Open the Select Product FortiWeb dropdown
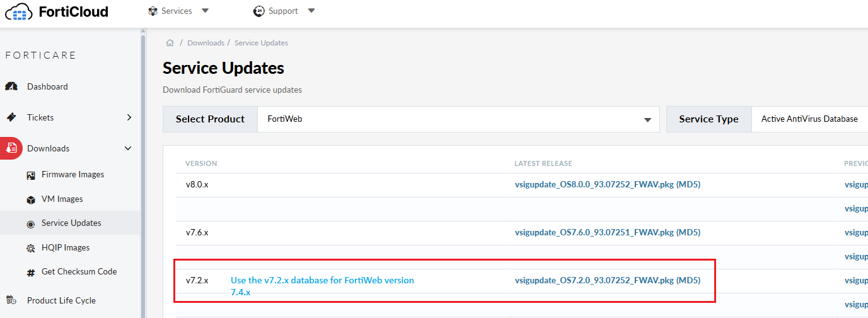Screen dimensions: 868x318 click(x=458, y=119)
